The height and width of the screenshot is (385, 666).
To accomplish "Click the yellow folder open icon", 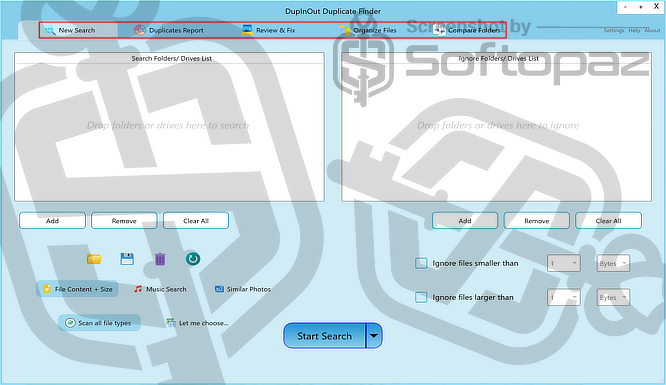I will (94, 259).
